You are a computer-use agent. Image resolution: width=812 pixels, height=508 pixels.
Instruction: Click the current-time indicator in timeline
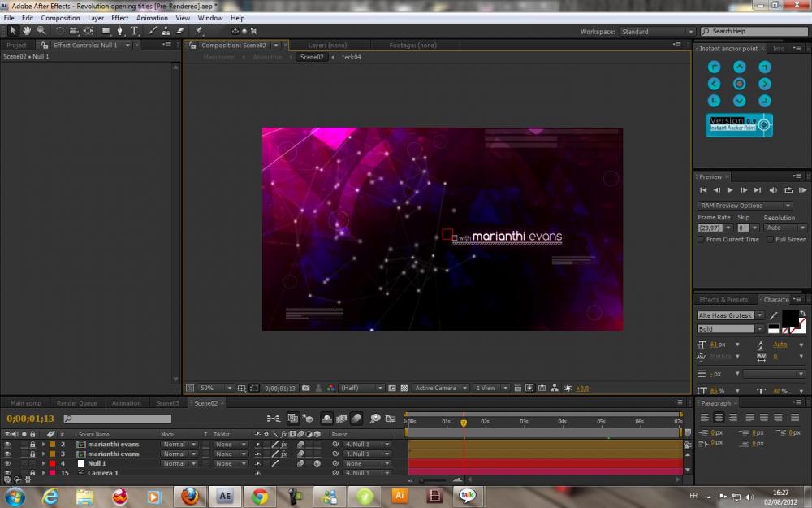coord(464,423)
